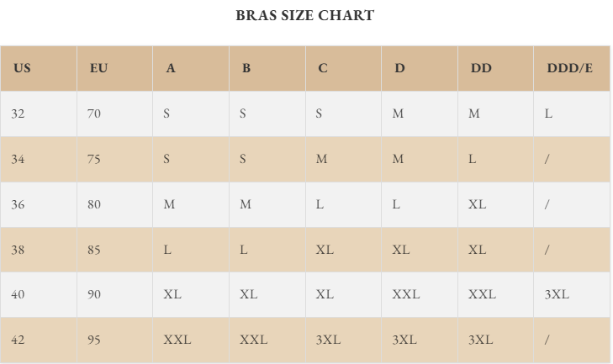Select the EU size 90 cell
This screenshot has width=613, height=364.
click(93, 294)
